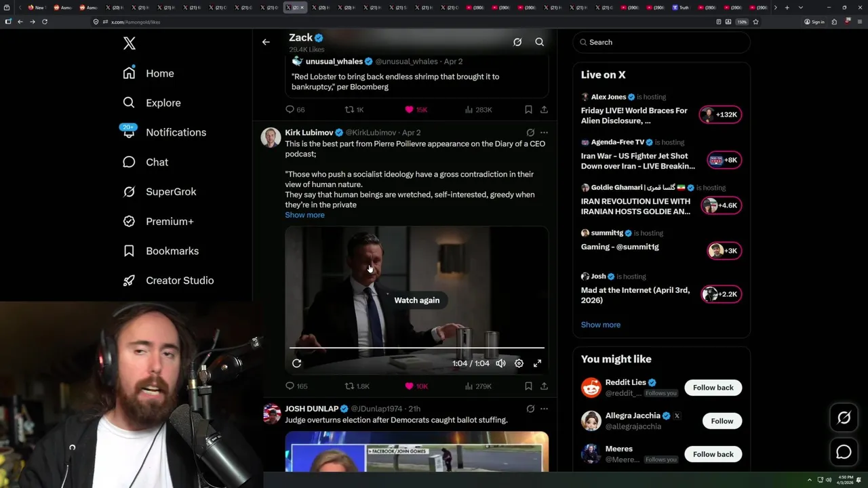The image size is (868, 488).
Task: Repost Kirk Lubimov post with 1.8K reposts
Action: tap(357, 386)
